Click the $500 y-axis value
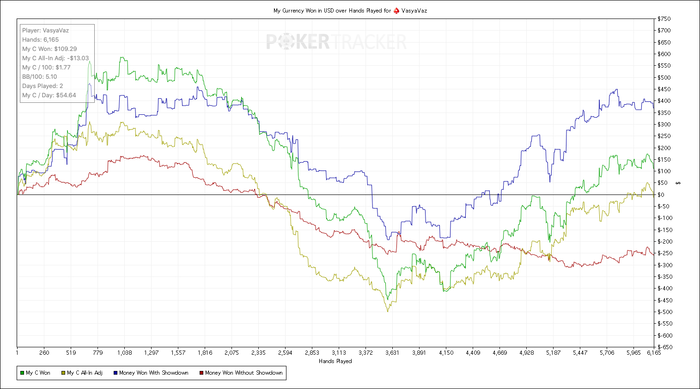700x389 pixels. pyautogui.click(x=664, y=77)
